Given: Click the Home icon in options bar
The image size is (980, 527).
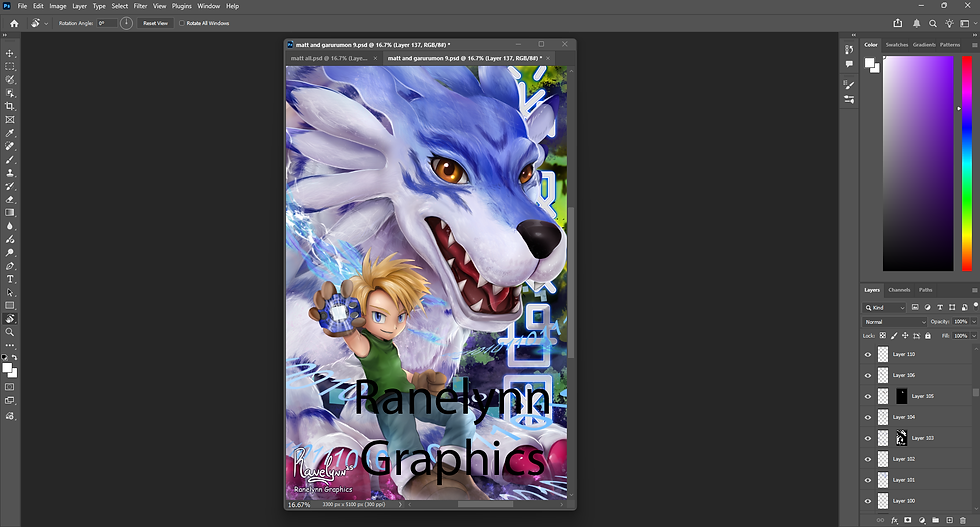Looking at the screenshot, I should [14, 23].
